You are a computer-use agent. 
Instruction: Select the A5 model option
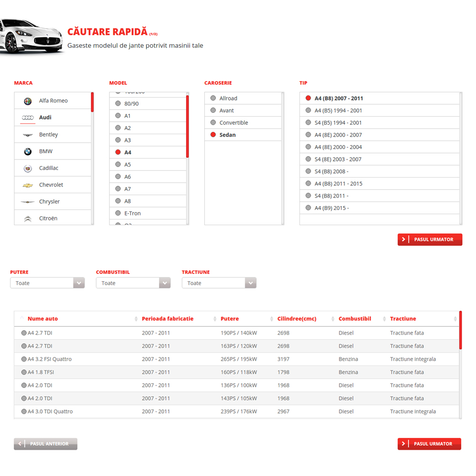(x=148, y=165)
